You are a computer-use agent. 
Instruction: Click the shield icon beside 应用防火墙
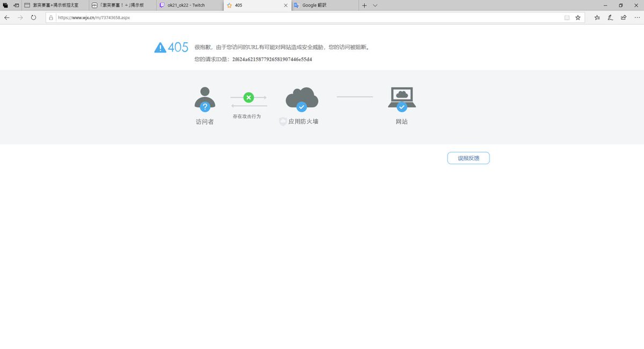283,122
